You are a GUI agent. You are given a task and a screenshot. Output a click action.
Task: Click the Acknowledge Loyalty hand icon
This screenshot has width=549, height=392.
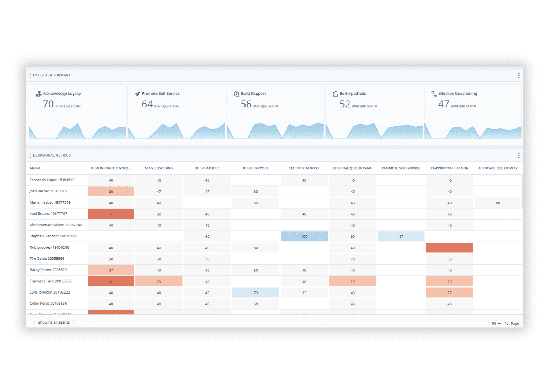click(x=39, y=94)
